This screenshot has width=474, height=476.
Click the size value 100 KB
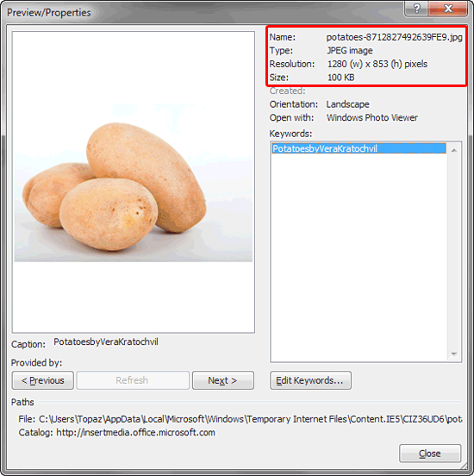[340, 78]
